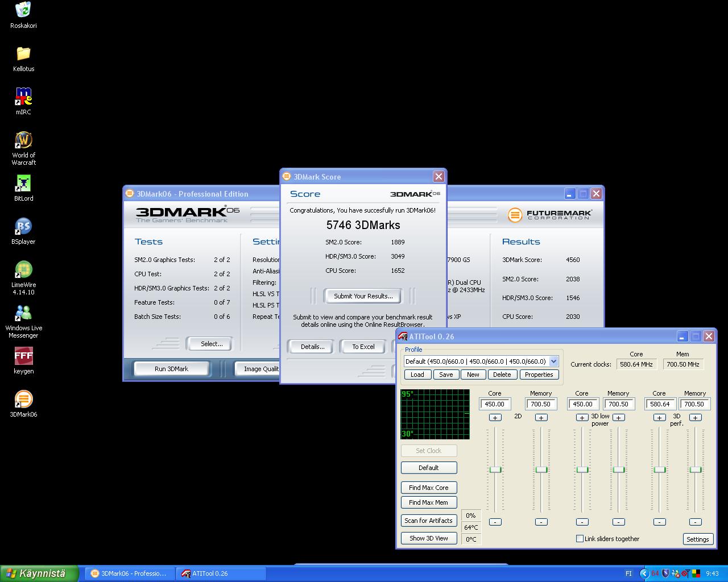Select the Windows Live Messenger desktop shortcut
Viewport: 728px width, 582px height.
[23, 321]
